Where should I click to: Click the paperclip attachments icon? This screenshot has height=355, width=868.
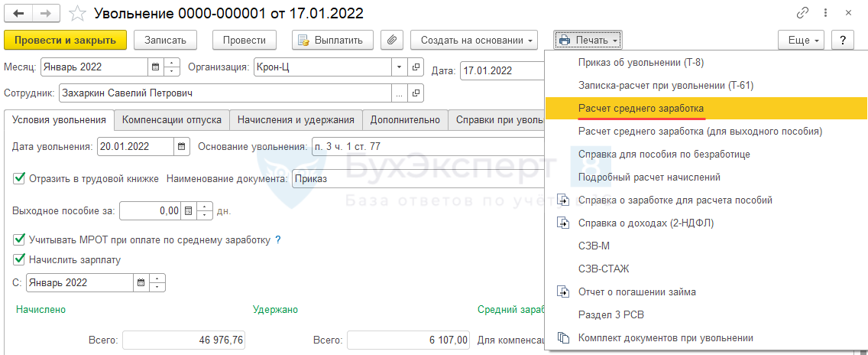[x=391, y=41]
